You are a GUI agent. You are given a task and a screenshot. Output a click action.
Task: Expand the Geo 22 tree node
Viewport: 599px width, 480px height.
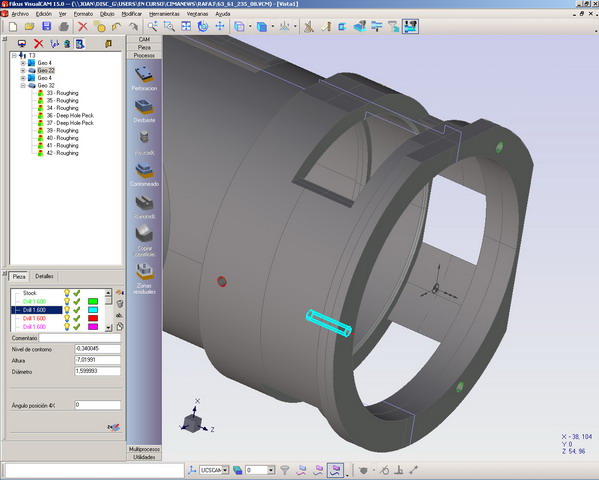(x=23, y=71)
